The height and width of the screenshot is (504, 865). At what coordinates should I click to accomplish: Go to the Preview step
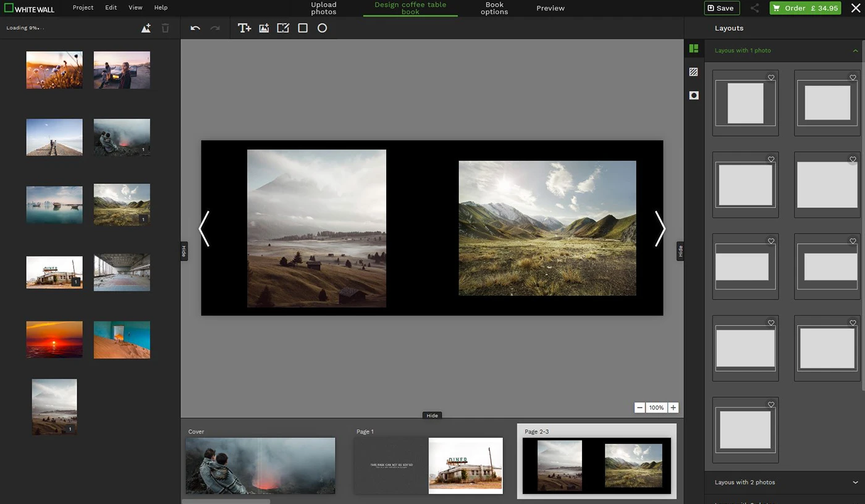pyautogui.click(x=551, y=8)
